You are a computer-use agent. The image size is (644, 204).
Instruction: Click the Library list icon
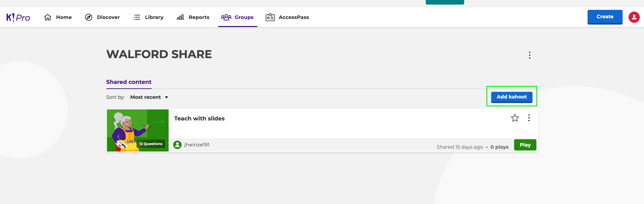pyautogui.click(x=137, y=17)
